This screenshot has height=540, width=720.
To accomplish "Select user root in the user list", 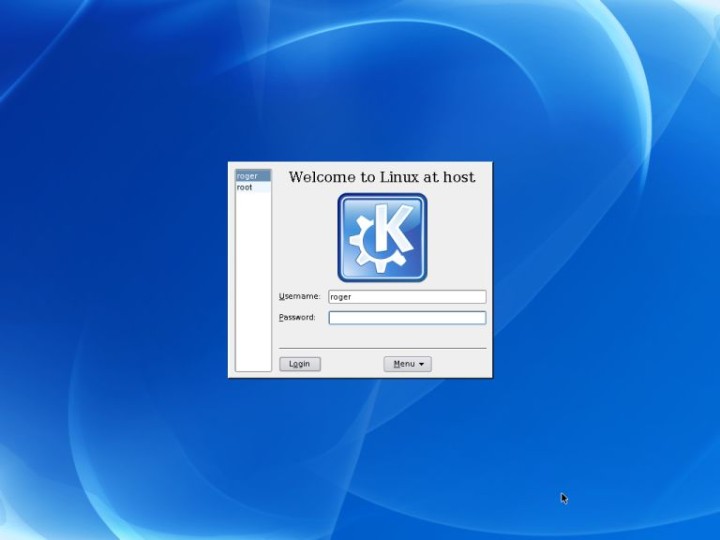I will click(253, 187).
